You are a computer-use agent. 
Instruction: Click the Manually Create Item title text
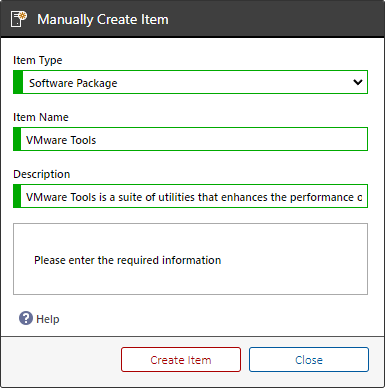click(103, 19)
